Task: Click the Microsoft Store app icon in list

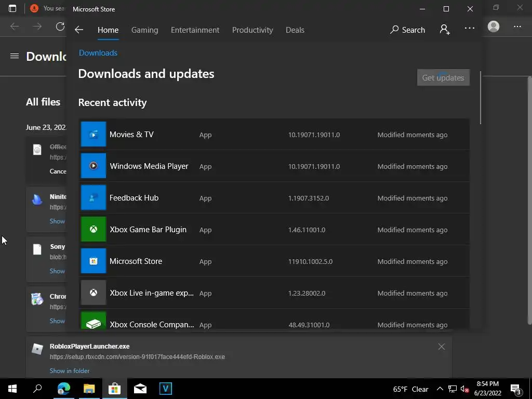Action: click(94, 261)
